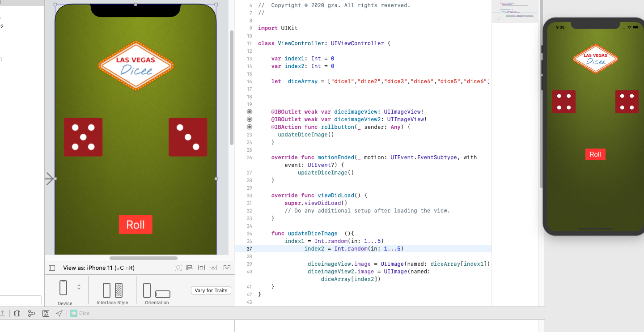The height and width of the screenshot is (332, 644).
Task: Click View as: iPhone 11 label
Action: [x=99, y=268]
